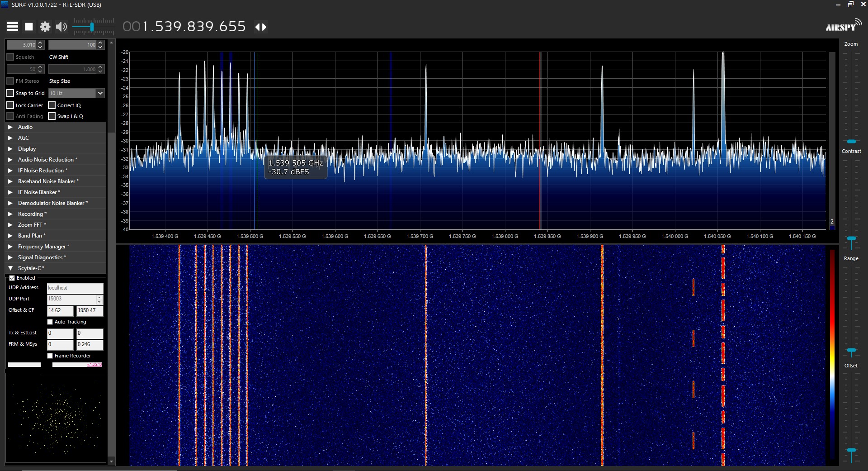Image resolution: width=868 pixels, height=471 pixels.
Task: Open the settings gear
Action: pos(45,26)
